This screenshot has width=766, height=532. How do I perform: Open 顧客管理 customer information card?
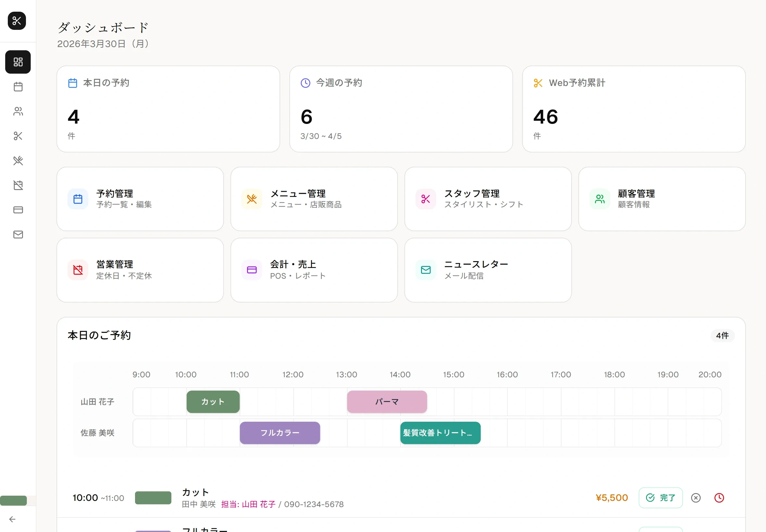662,199
